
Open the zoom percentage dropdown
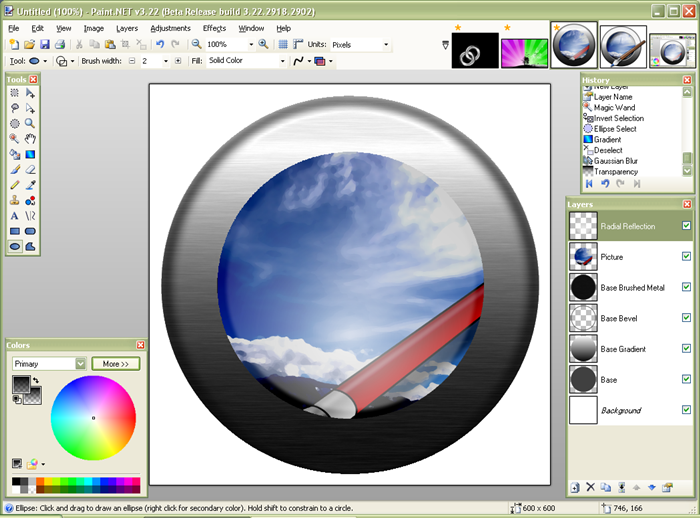[x=251, y=44]
